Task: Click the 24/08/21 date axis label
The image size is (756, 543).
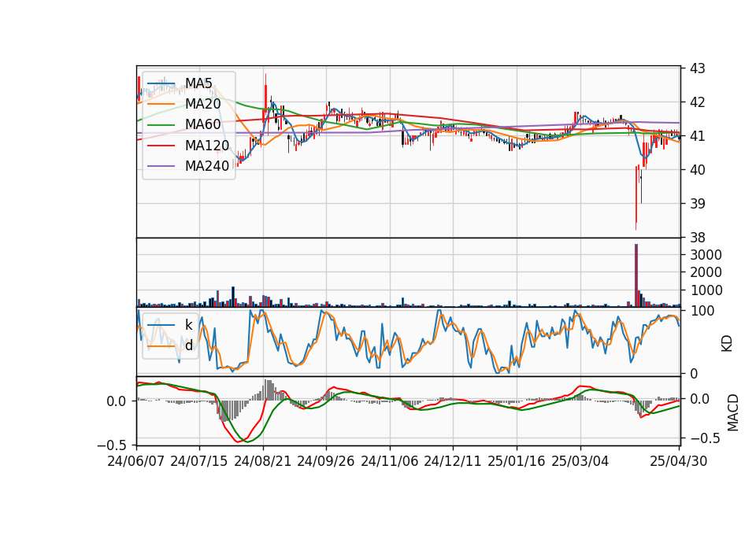Action: click(x=263, y=461)
